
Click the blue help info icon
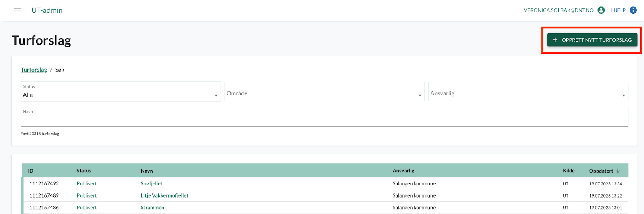pyautogui.click(x=633, y=10)
